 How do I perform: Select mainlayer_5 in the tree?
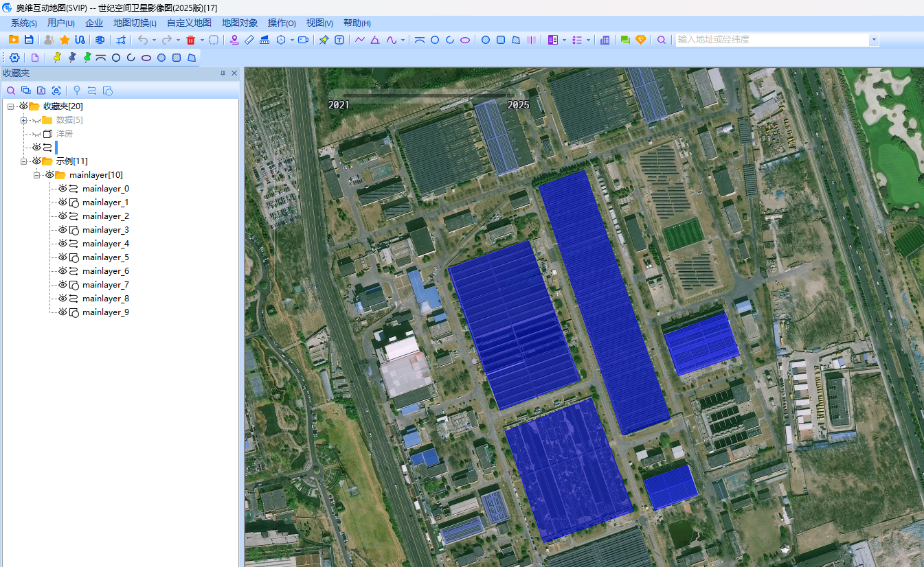point(106,257)
